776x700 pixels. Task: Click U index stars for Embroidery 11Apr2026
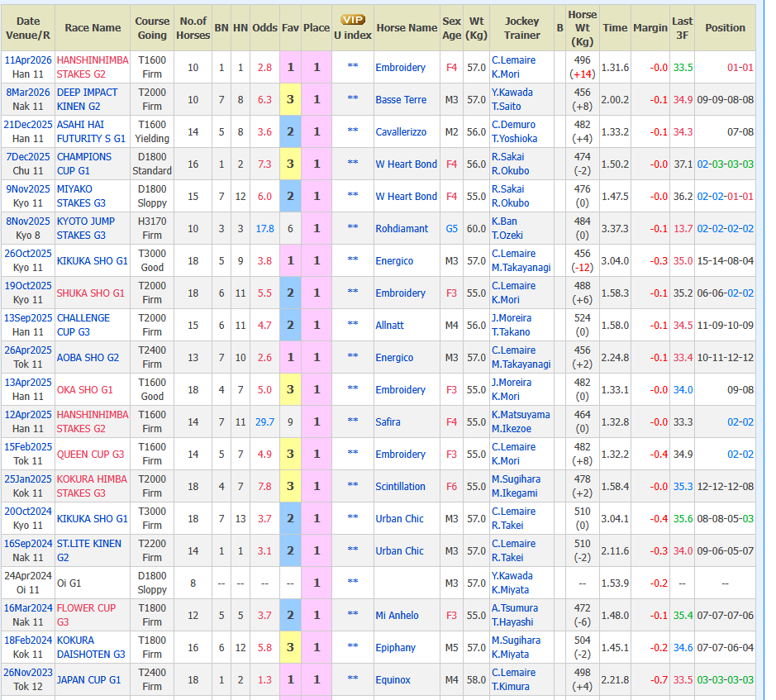click(352, 66)
